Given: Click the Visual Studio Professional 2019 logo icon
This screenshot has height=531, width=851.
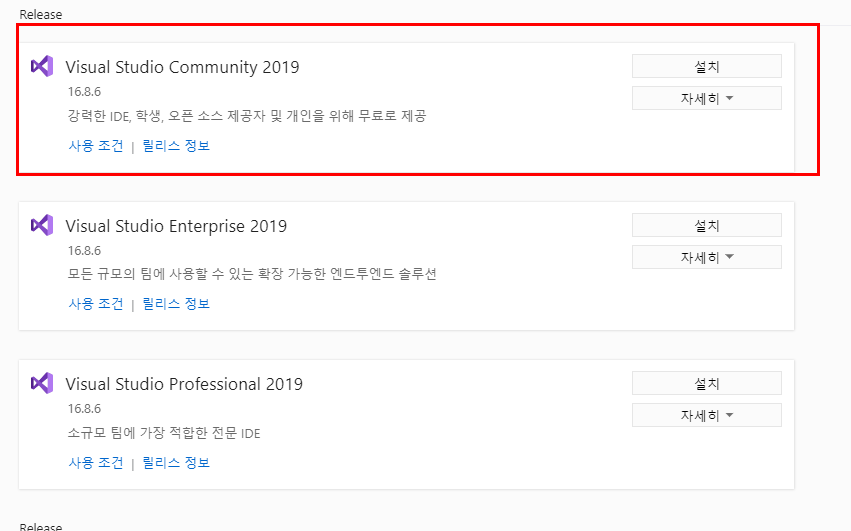Looking at the screenshot, I should click(42, 383).
